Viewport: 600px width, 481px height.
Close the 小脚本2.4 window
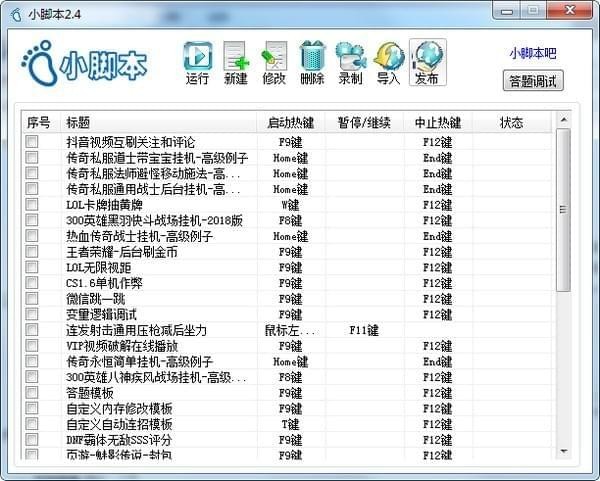point(570,11)
